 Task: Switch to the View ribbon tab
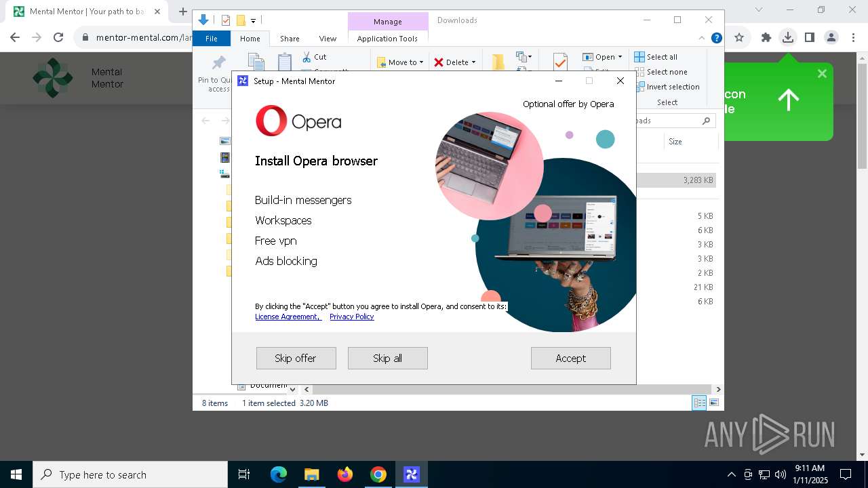(x=328, y=39)
